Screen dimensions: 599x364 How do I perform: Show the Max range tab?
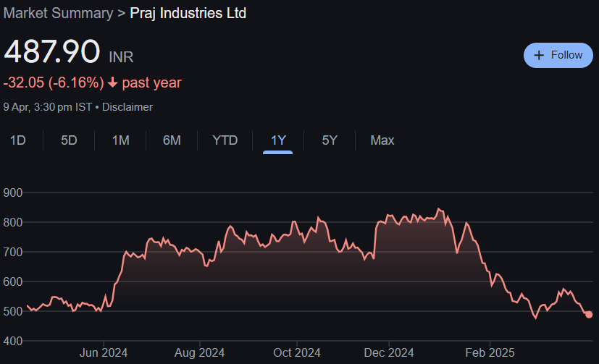(382, 140)
